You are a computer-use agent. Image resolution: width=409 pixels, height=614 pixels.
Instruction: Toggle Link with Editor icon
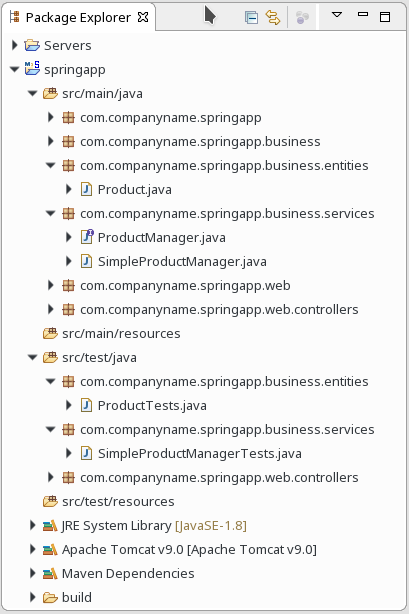(273, 17)
